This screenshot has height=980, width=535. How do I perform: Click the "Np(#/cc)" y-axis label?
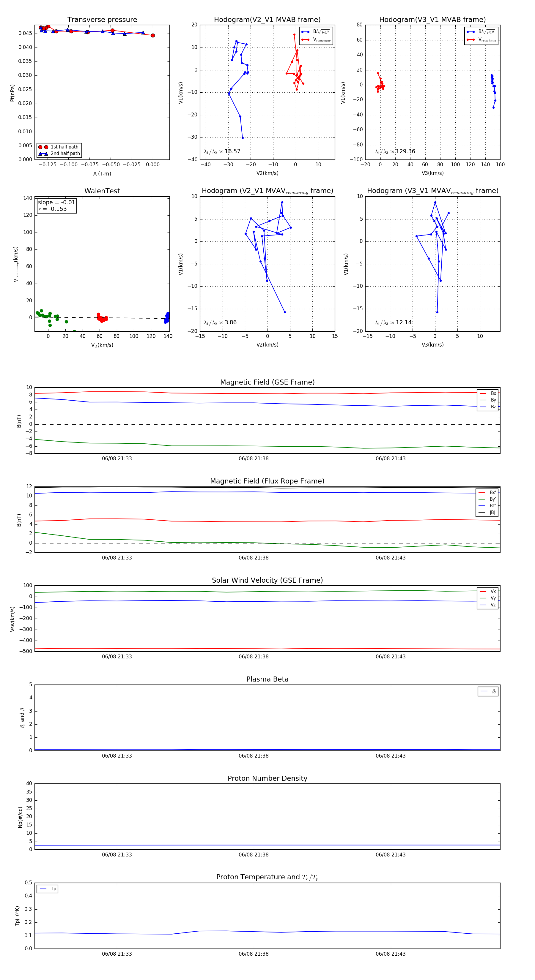20,817
